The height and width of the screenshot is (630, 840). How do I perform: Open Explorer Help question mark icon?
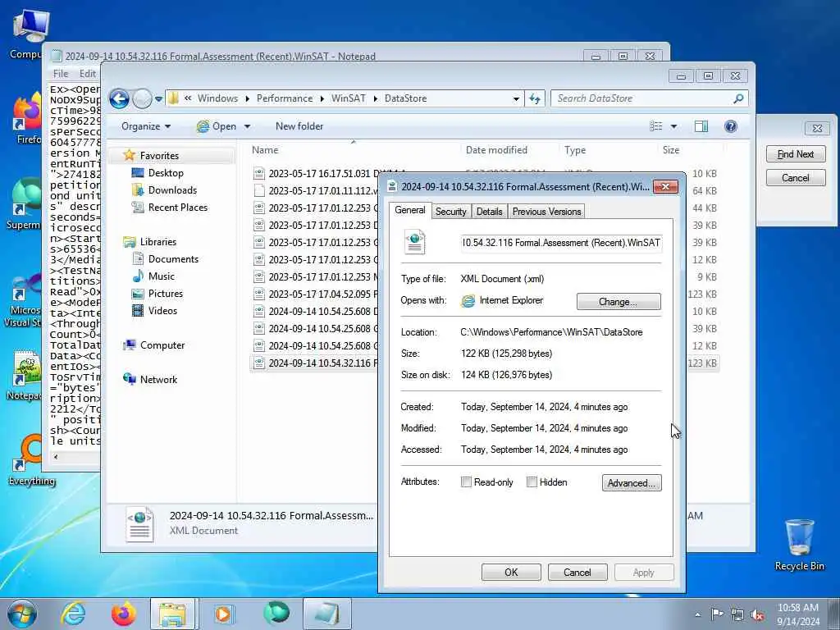pyautogui.click(x=730, y=126)
